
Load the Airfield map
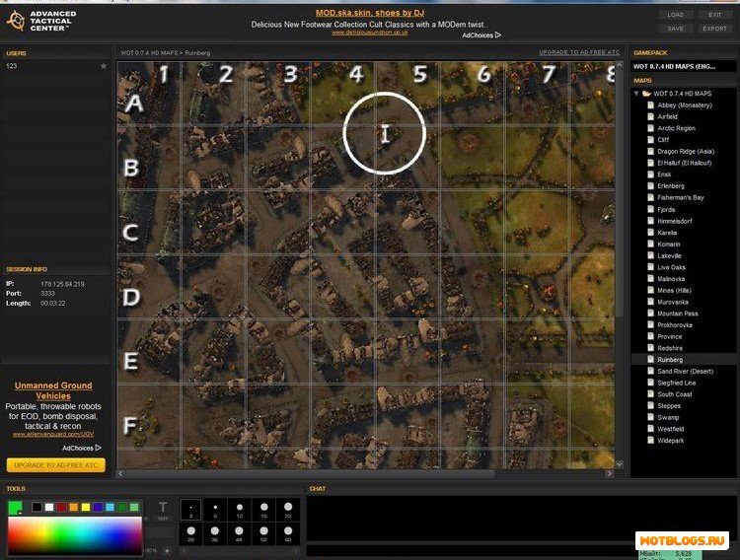click(x=667, y=116)
